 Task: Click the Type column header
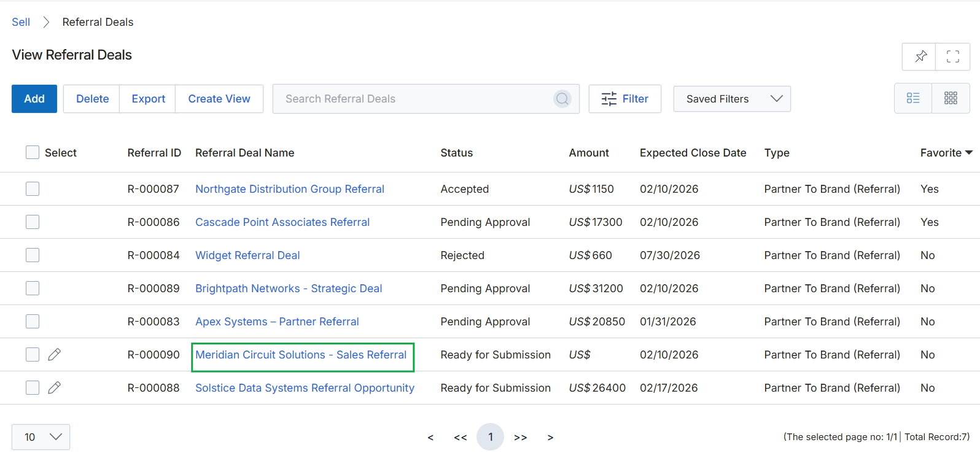777,153
